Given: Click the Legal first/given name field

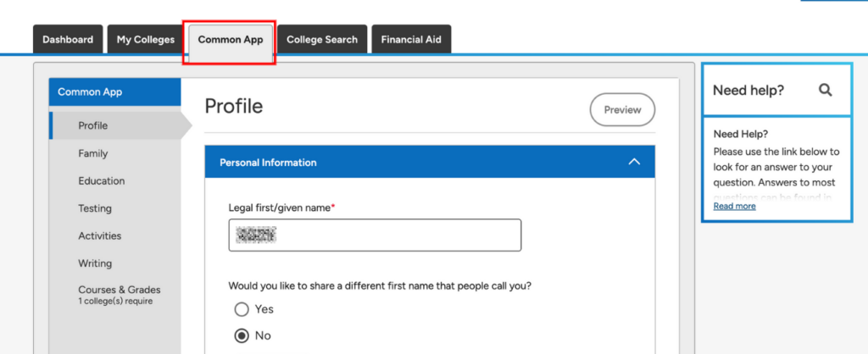Looking at the screenshot, I should coord(375,235).
